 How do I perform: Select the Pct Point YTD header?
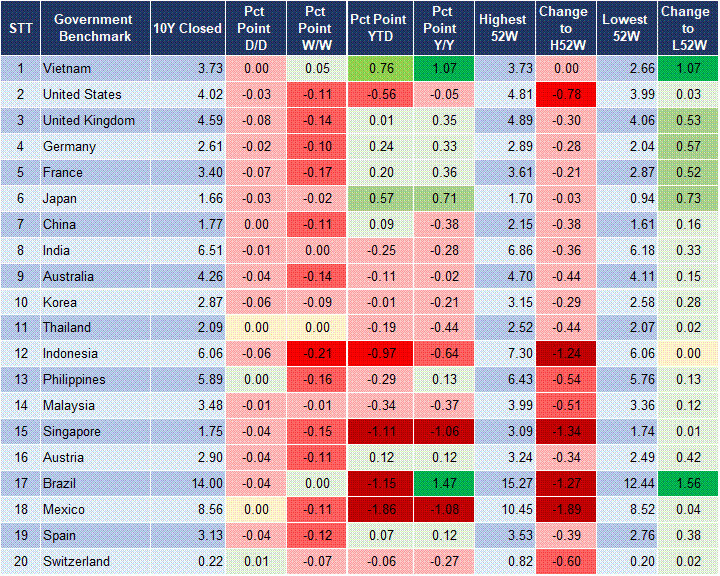click(x=377, y=28)
